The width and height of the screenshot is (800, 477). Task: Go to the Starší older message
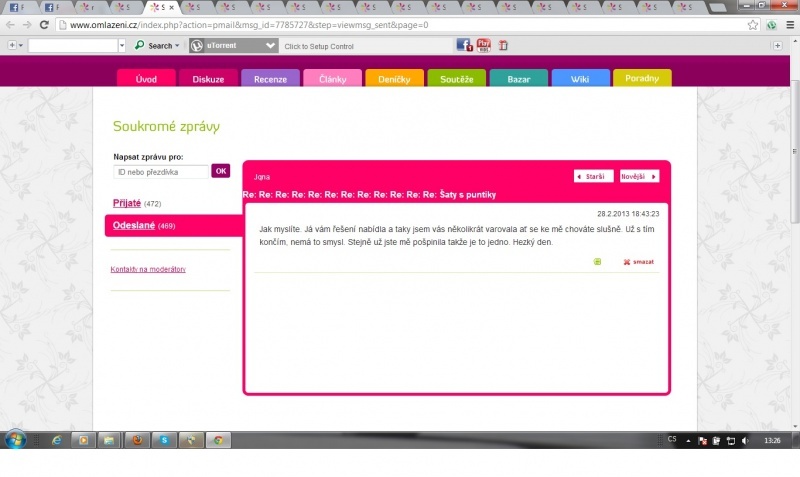coord(593,176)
